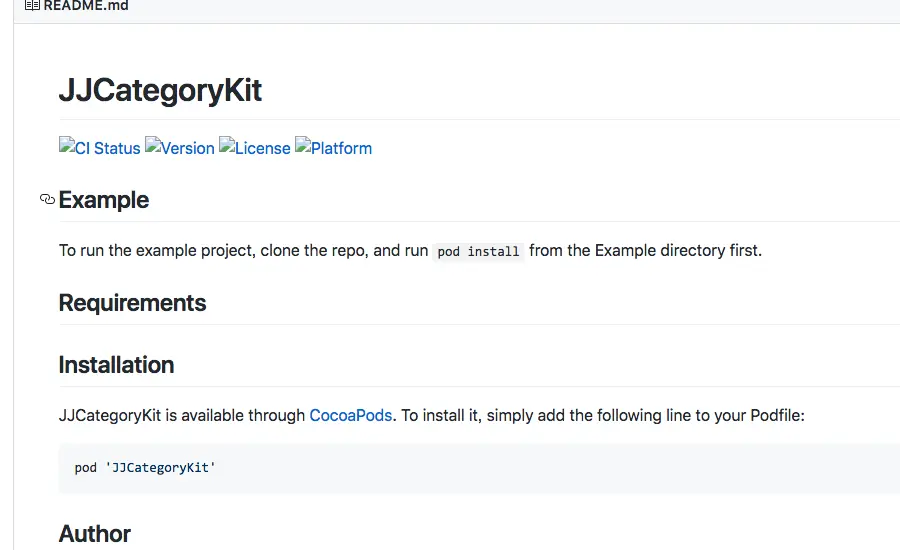This screenshot has height=550, width=900.
Task: Select the Installation section heading
Action: (117, 365)
